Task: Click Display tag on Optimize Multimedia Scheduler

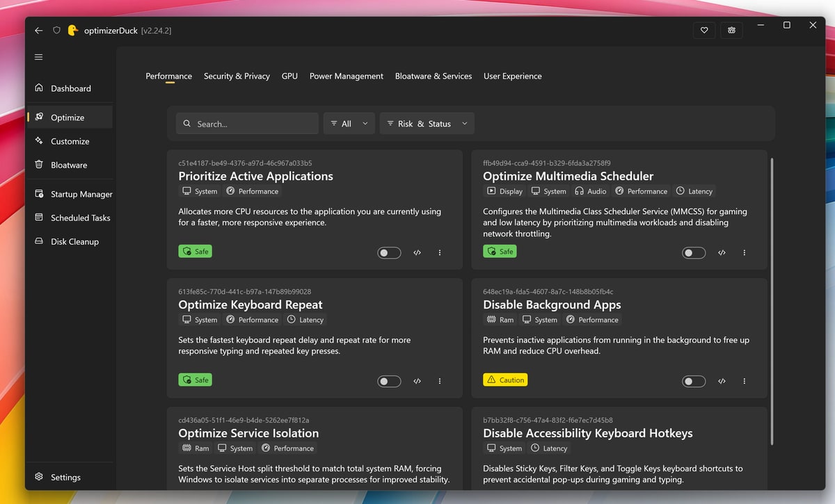Action: (x=504, y=191)
